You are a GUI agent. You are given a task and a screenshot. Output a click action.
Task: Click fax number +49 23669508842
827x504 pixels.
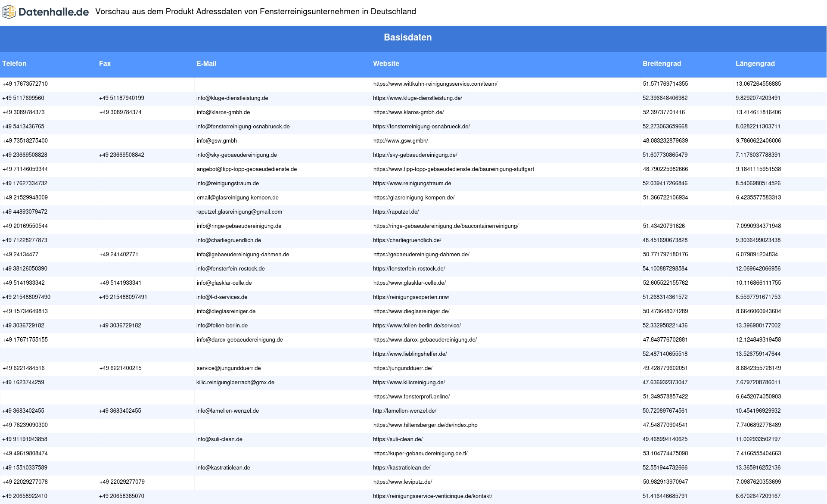pos(121,155)
